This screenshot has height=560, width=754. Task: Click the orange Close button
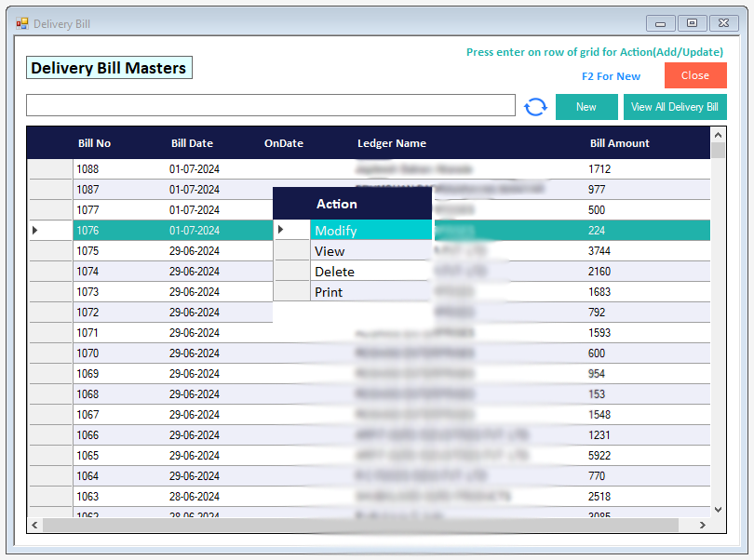tap(694, 76)
